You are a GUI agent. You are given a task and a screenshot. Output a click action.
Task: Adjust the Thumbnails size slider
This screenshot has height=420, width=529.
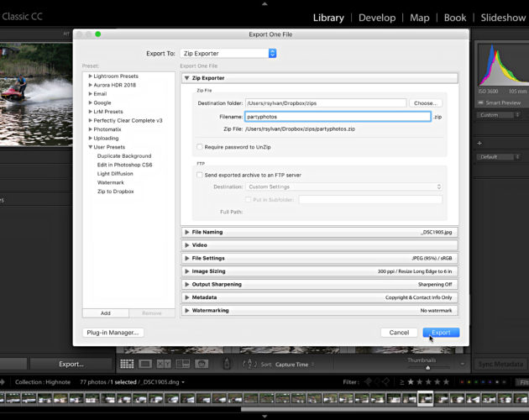coord(427,368)
